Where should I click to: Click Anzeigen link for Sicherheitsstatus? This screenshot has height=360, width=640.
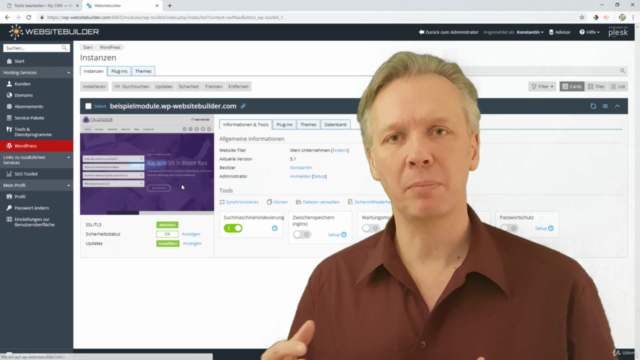(x=191, y=234)
